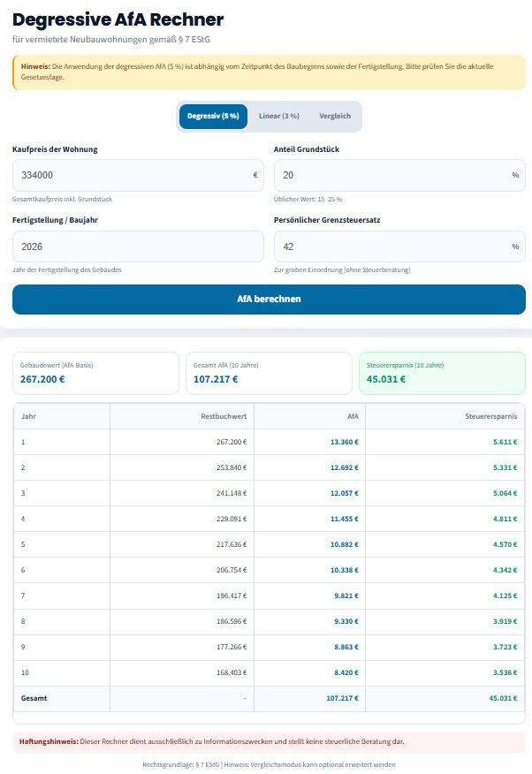This screenshot has width=532, height=774.
Task: Click the Fertigstellung / Baujahr year field
Action: pos(137,247)
